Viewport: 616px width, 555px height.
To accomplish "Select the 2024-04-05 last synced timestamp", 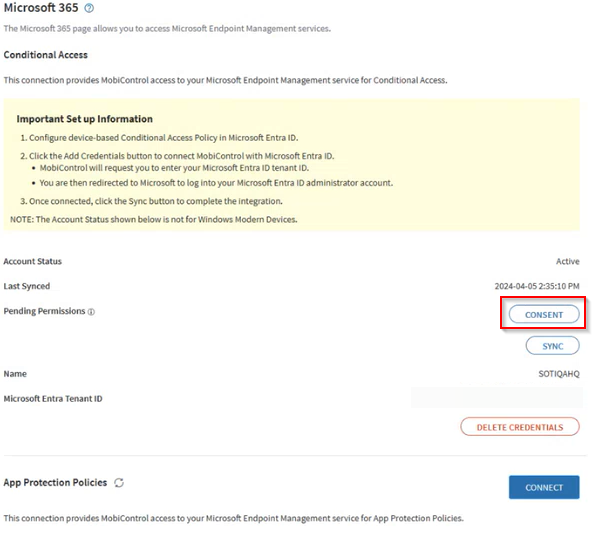I will pos(538,287).
